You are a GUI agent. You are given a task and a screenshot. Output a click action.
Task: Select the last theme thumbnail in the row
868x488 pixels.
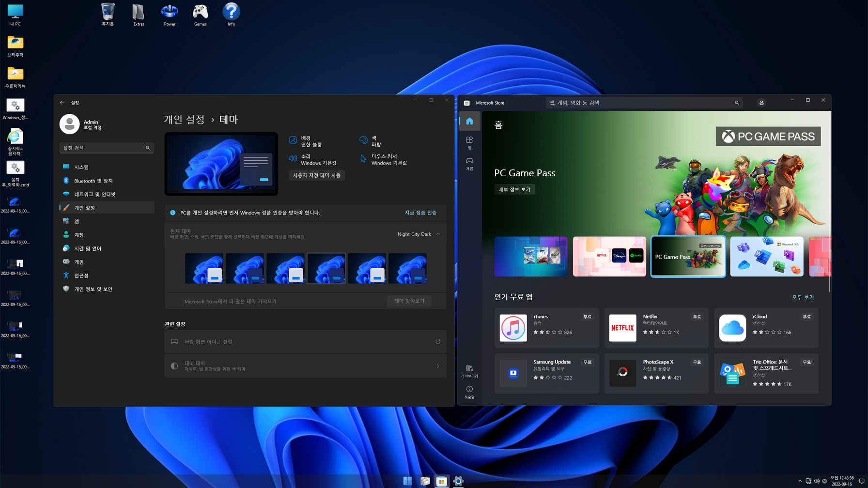[x=407, y=268]
